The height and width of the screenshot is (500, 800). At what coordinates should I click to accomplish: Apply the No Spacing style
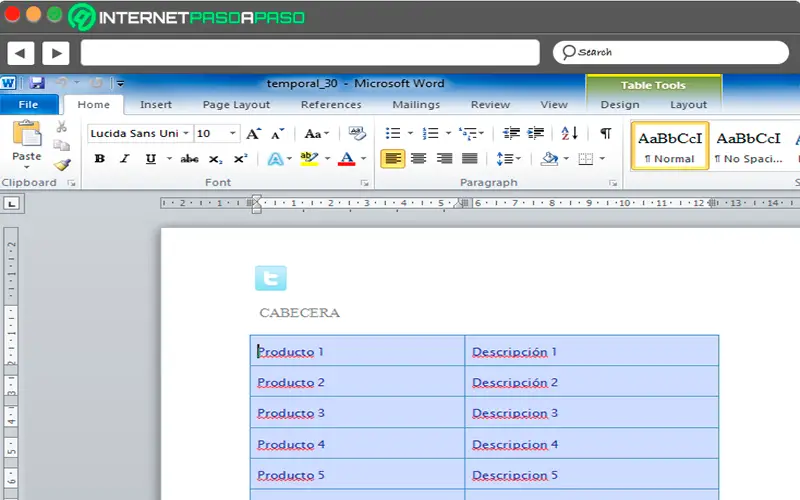(748, 146)
